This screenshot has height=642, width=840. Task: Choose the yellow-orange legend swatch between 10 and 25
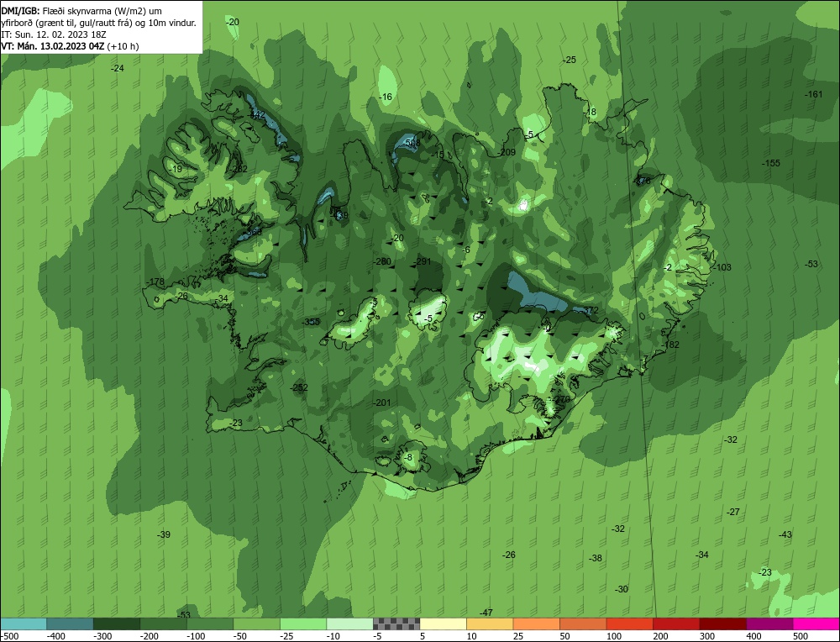[x=489, y=624]
